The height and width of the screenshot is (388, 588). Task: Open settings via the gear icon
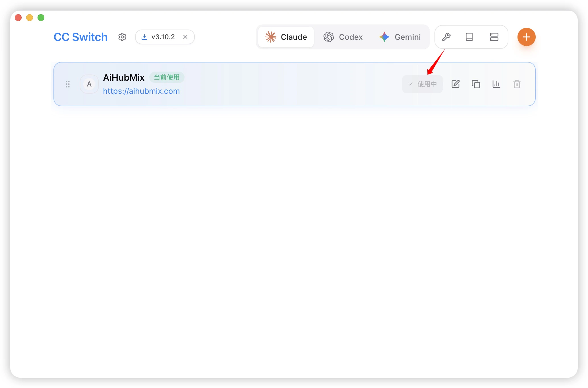tap(122, 37)
